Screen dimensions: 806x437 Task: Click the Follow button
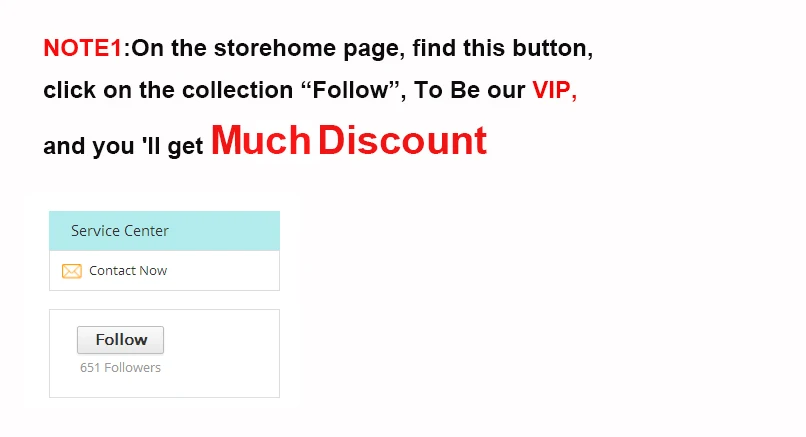tap(120, 340)
